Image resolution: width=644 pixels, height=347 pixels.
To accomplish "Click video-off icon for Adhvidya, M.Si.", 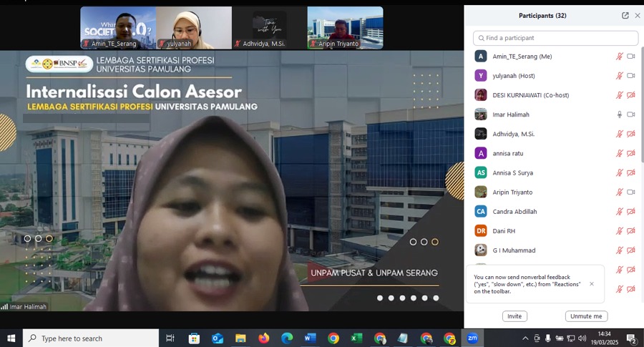I will pos(631,134).
